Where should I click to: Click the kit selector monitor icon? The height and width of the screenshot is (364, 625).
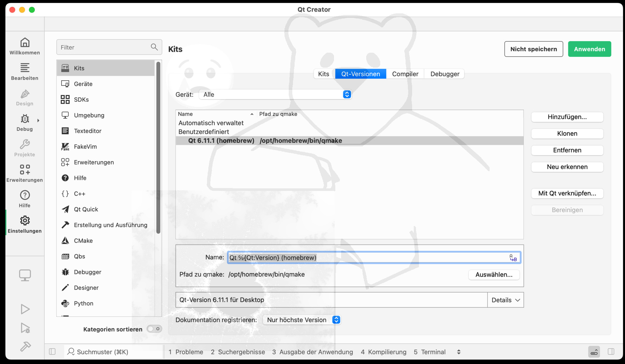25,276
